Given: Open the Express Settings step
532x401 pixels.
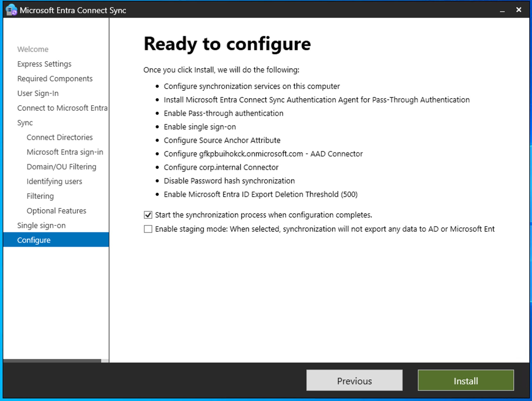Looking at the screenshot, I should [44, 64].
